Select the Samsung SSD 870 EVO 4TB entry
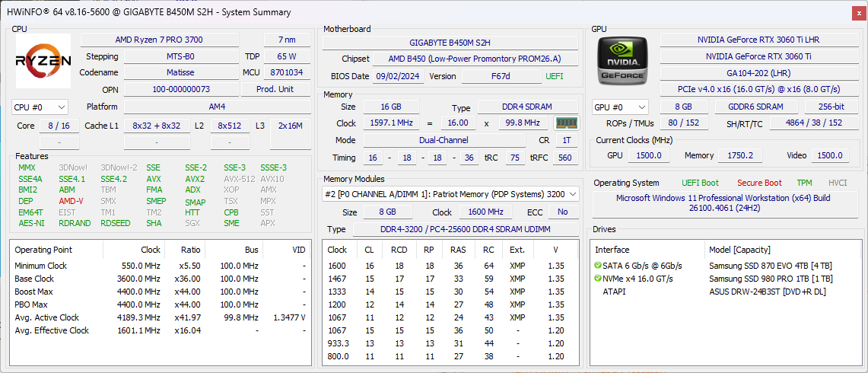Image resolution: width=868 pixels, height=373 pixels. [x=770, y=266]
